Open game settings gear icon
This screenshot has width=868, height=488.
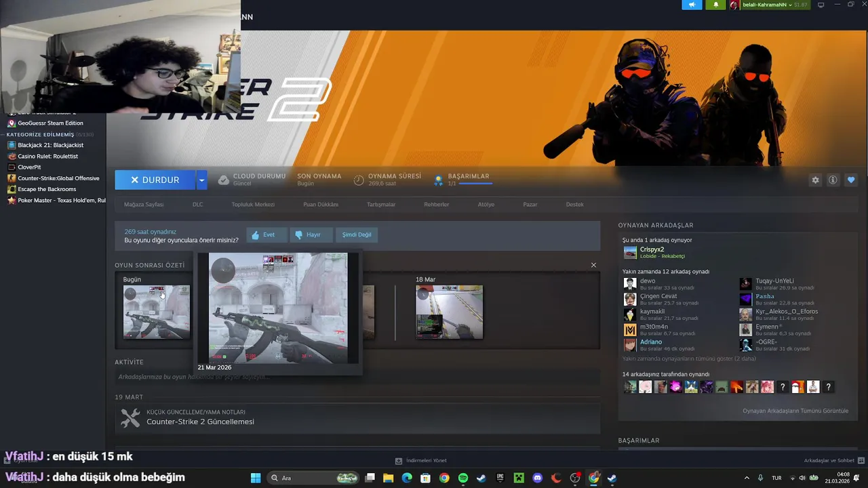[x=815, y=180]
